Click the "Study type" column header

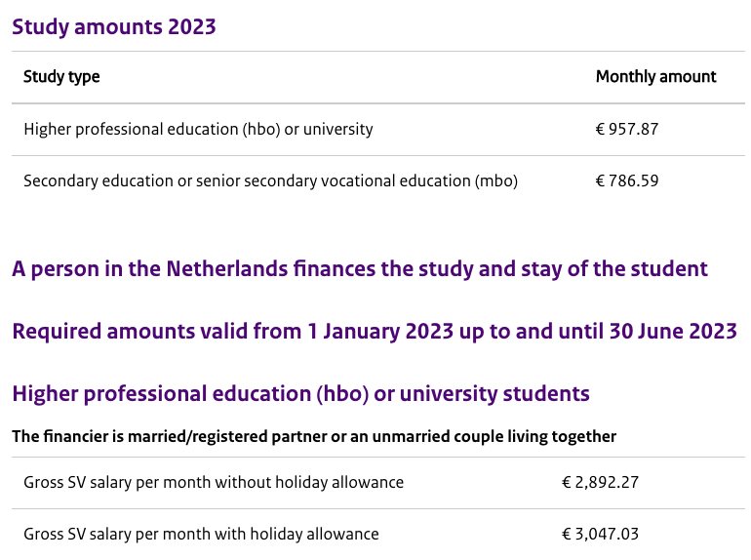pyautogui.click(x=61, y=76)
